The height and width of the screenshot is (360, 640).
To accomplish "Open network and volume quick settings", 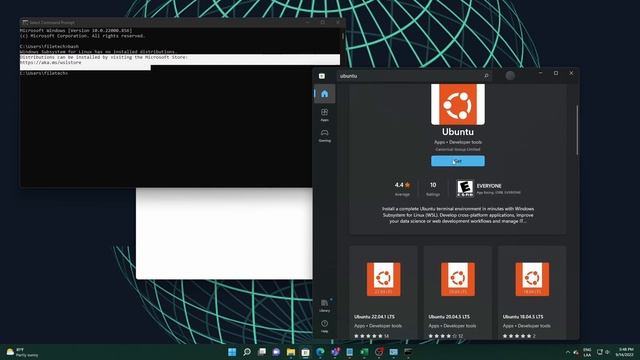I will [x=603, y=352].
